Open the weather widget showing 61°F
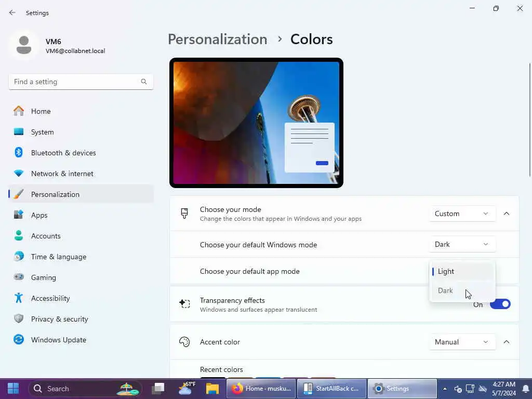 coord(187,389)
